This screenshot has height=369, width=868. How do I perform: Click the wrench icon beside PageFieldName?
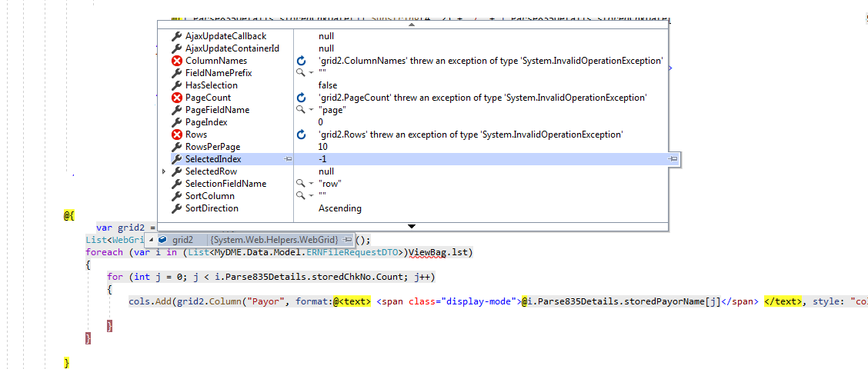tap(176, 109)
